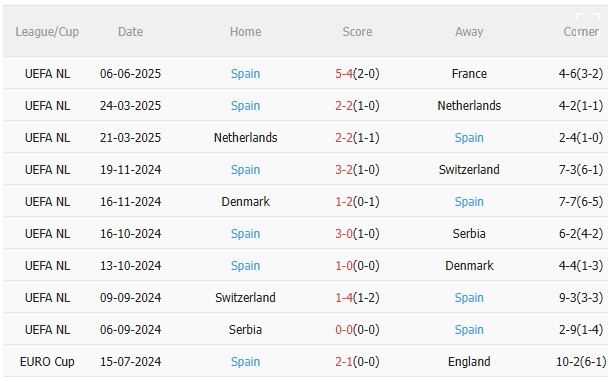Click the 2-1 score in EURO Cup final
The width and height of the screenshot is (608, 382).
tap(344, 362)
